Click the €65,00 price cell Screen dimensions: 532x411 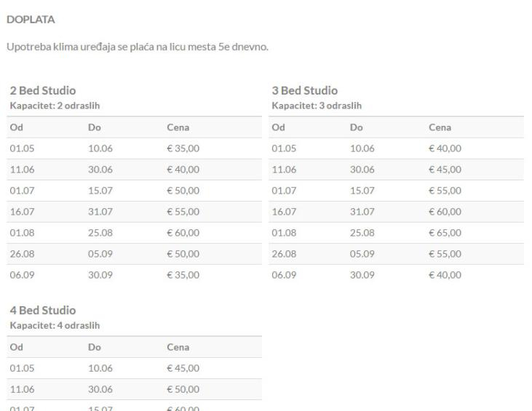[x=445, y=234]
